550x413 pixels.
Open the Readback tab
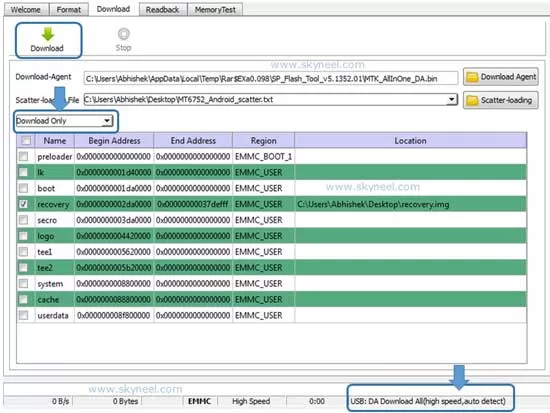coord(162,9)
